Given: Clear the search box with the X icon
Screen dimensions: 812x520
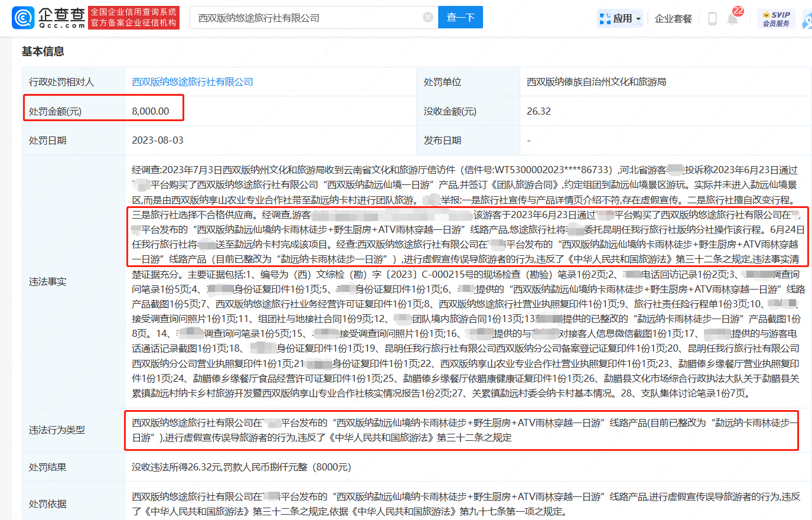Looking at the screenshot, I should point(428,18).
